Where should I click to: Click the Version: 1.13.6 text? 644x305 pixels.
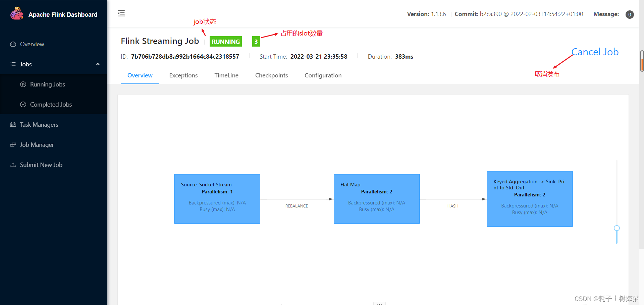(426, 14)
